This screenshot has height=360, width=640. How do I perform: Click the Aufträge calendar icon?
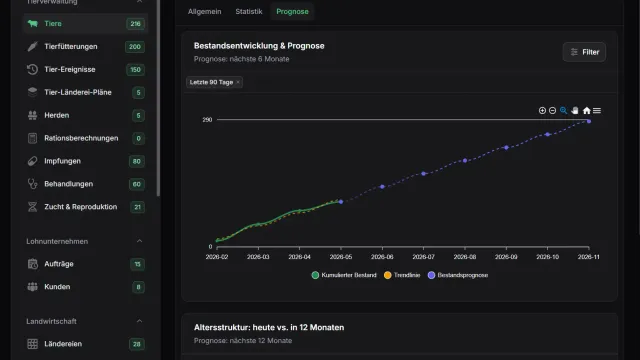32,264
